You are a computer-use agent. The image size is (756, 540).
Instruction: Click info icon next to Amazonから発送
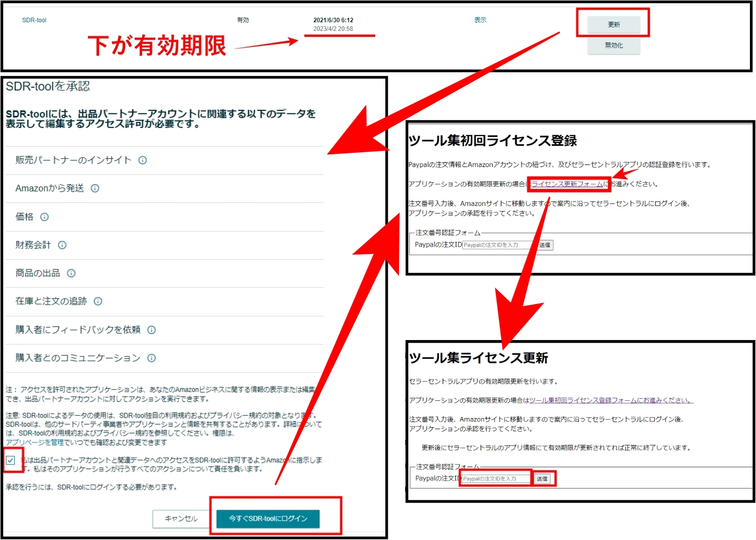coord(95,188)
